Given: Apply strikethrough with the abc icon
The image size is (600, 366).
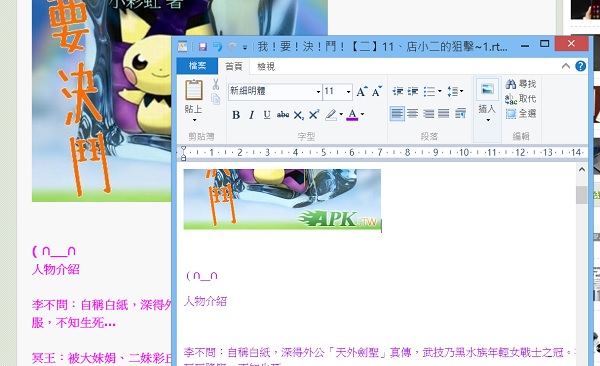Looking at the screenshot, I should (x=283, y=114).
